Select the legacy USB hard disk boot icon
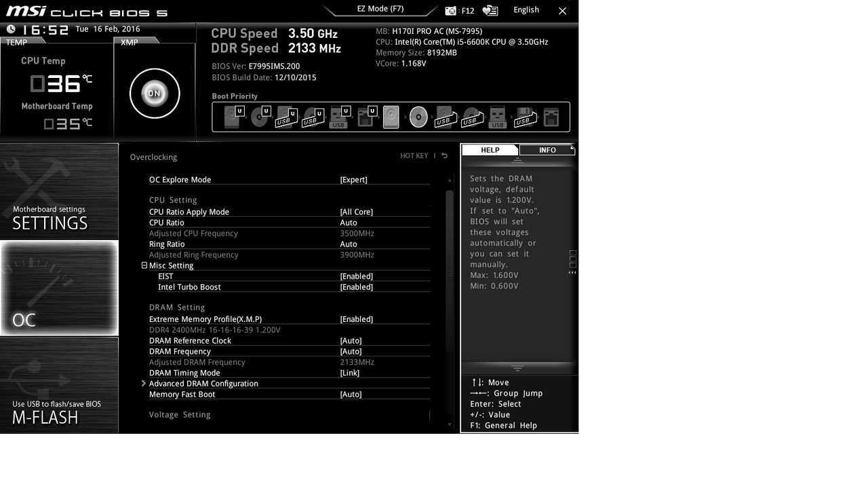The height and width of the screenshot is (488, 868). tap(444, 117)
